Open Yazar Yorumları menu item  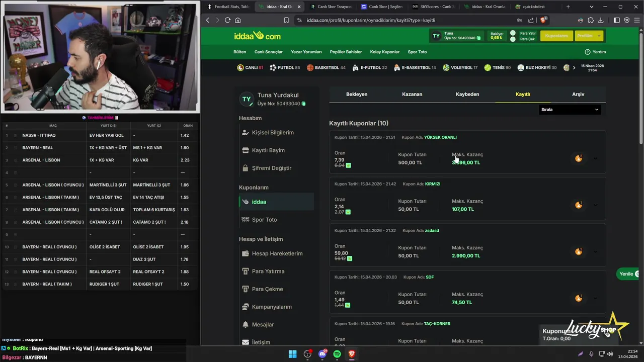click(x=306, y=52)
